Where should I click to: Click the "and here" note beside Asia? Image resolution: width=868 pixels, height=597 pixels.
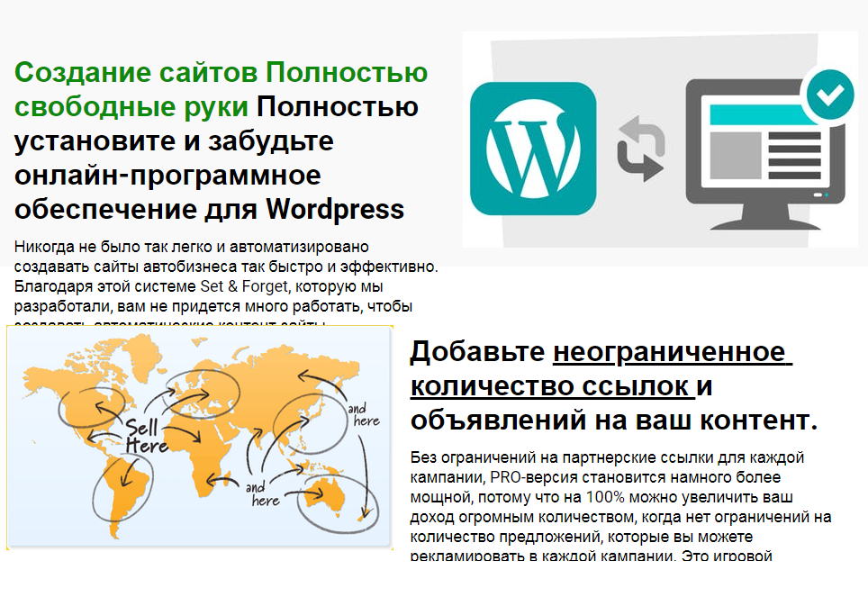(364, 414)
